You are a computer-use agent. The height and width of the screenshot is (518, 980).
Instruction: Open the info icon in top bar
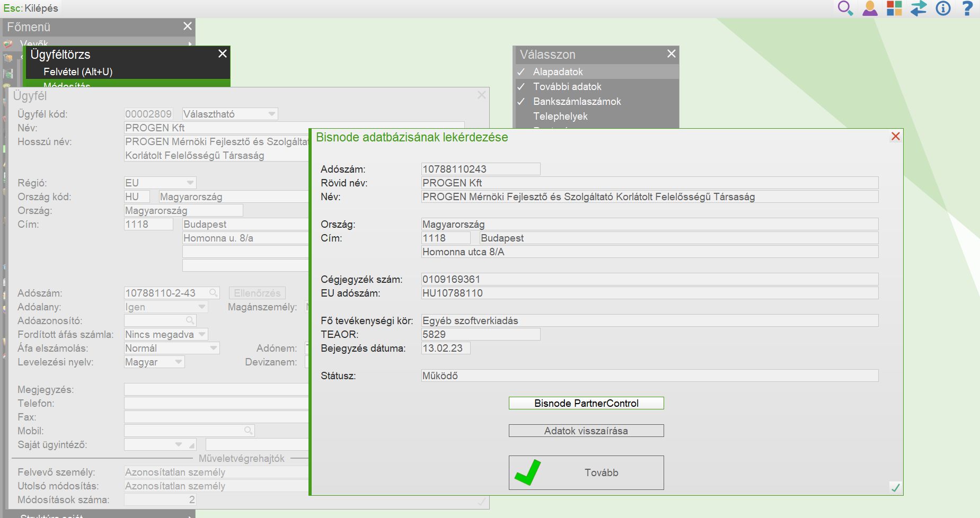click(x=943, y=8)
